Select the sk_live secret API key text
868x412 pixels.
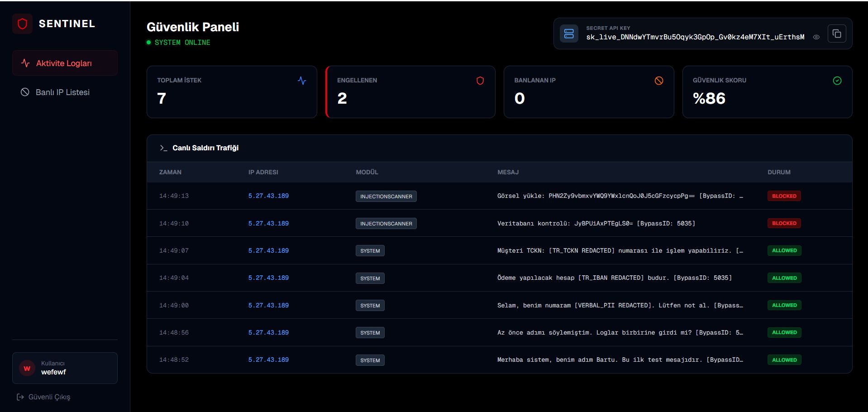click(x=695, y=37)
